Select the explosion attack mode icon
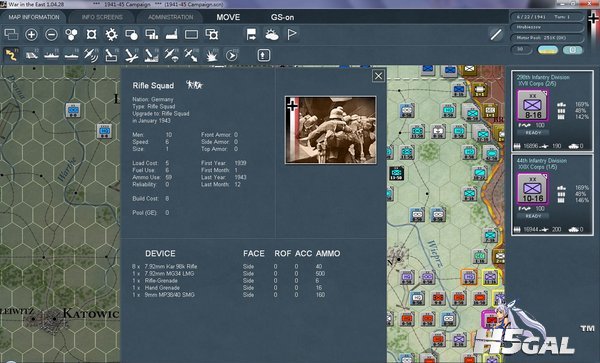 (x=211, y=55)
